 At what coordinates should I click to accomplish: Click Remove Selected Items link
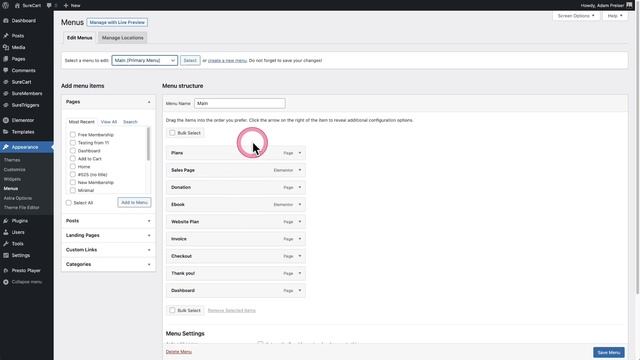(x=231, y=311)
